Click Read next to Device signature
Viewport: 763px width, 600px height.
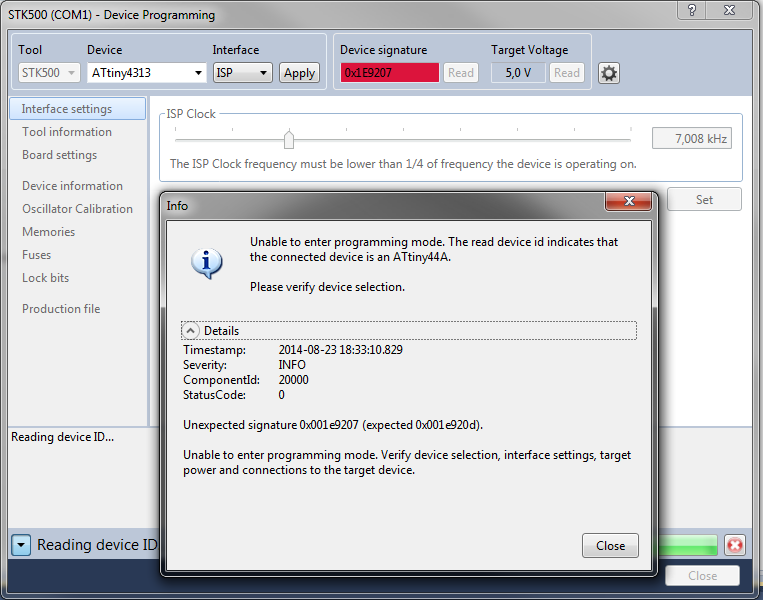click(x=460, y=73)
